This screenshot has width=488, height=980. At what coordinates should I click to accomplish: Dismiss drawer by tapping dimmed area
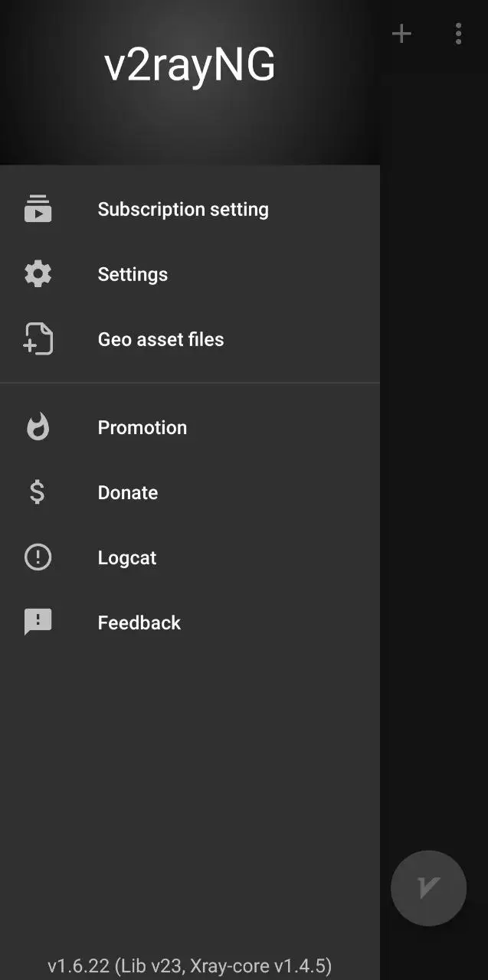click(434, 459)
